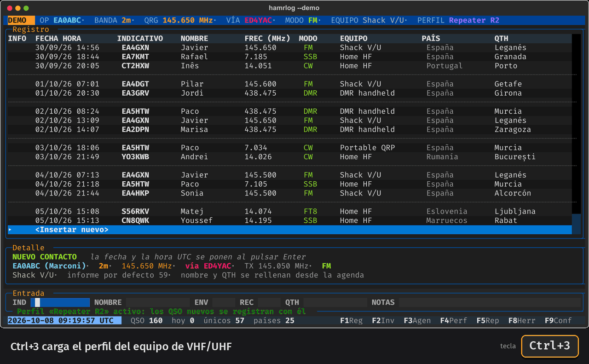
Task: Click the Portable QRP equipment cell
Action: [x=367, y=148]
